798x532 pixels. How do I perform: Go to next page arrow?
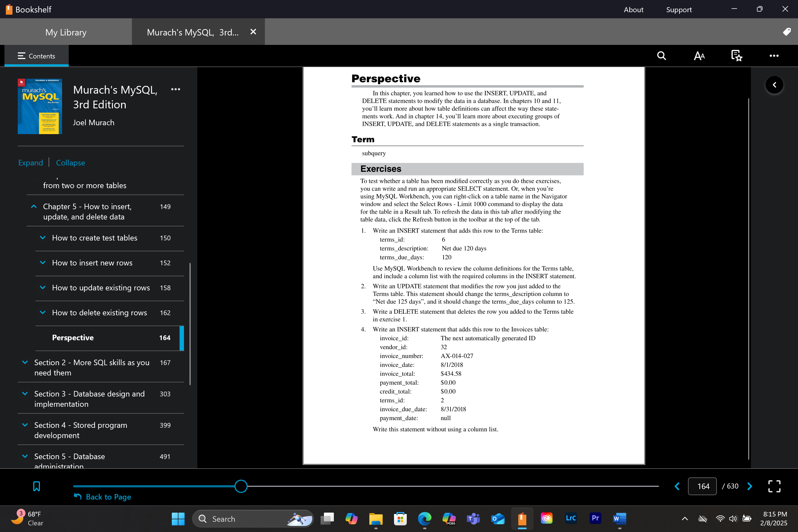pos(750,486)
